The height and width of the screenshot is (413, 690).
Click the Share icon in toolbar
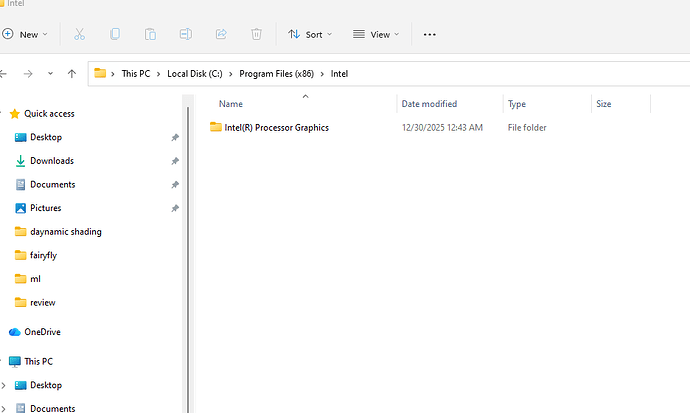pos(221,34)
